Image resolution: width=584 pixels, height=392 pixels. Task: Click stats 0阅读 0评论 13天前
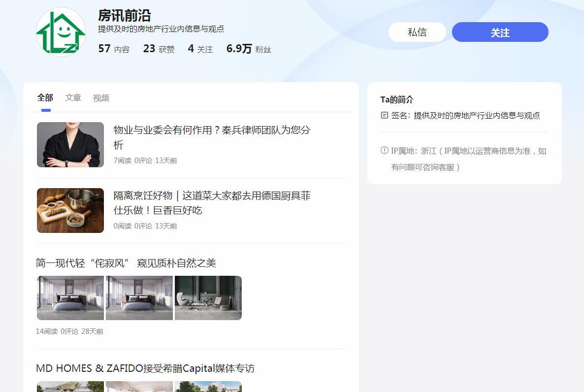click(145, 226)
